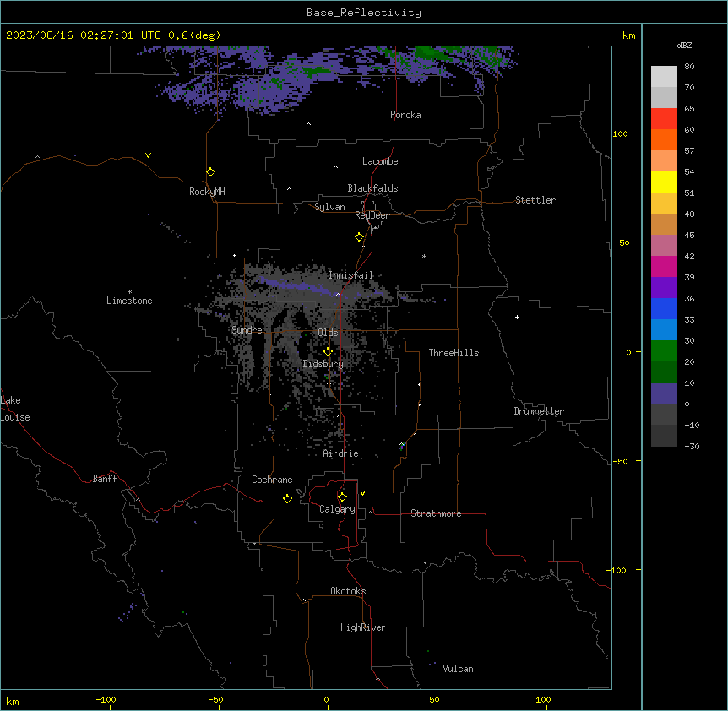
Task: Select the Sundre town label
Action: pos(247,330)
